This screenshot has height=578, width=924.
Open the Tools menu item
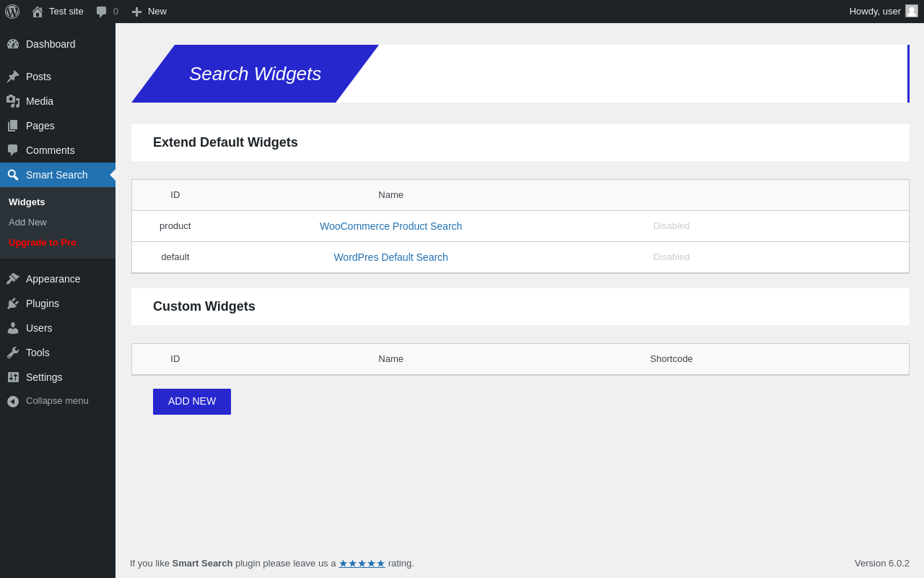[58, 353]
